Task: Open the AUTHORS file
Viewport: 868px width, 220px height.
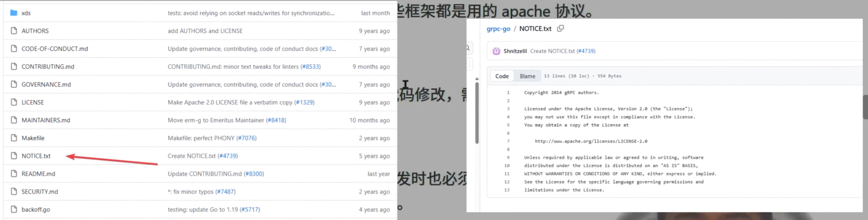Action: pyautogui.click(x=35, y=31)
